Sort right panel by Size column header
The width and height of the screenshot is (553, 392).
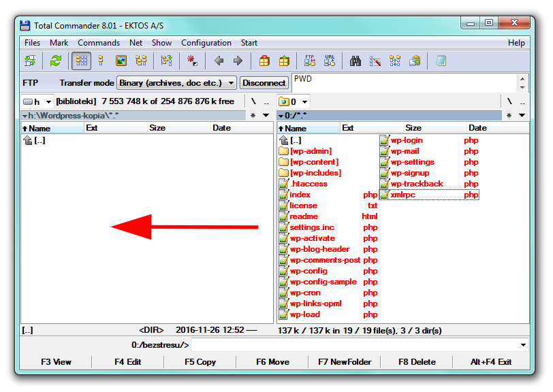(434, 128)
